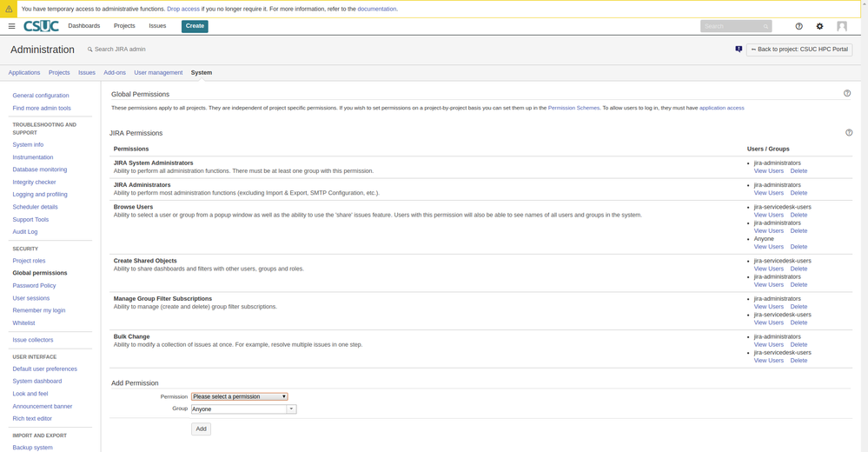Delete jira-administrators from JIRA Administrators permission
The height and width of the screenshot is (452, 868).
[x=798, y=193]
